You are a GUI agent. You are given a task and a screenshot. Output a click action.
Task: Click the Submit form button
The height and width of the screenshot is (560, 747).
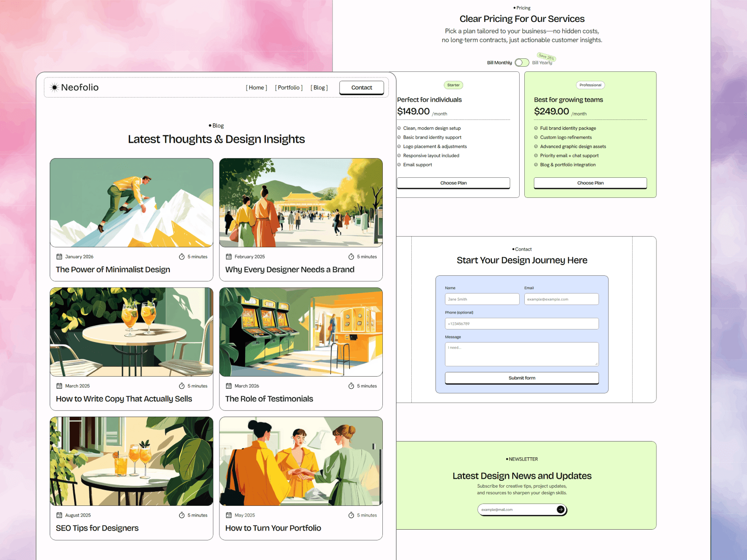click(522, 378)
